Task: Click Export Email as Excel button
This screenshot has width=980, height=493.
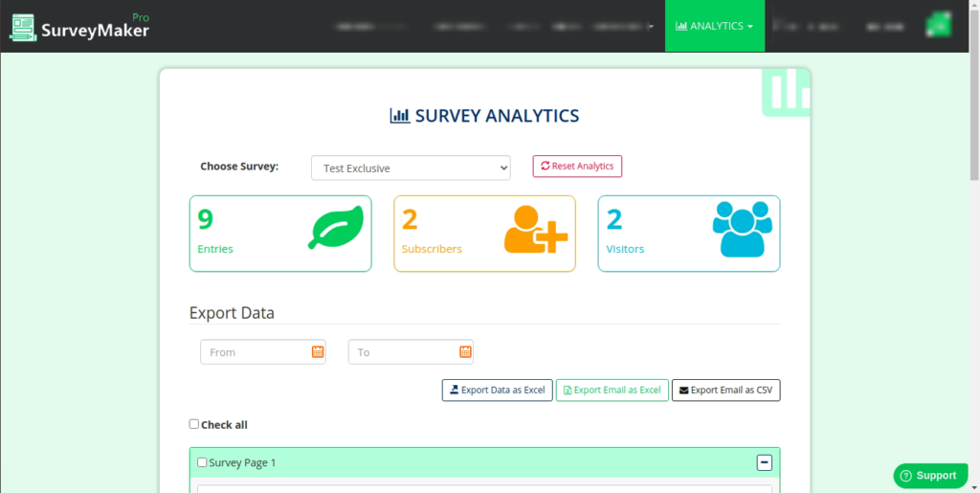Action: point(612,390)
